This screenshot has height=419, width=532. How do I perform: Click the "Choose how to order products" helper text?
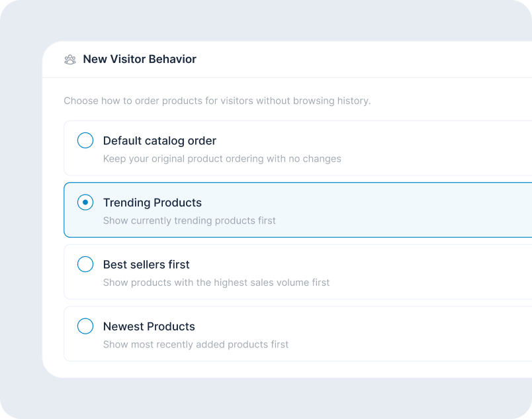point(217,101)
